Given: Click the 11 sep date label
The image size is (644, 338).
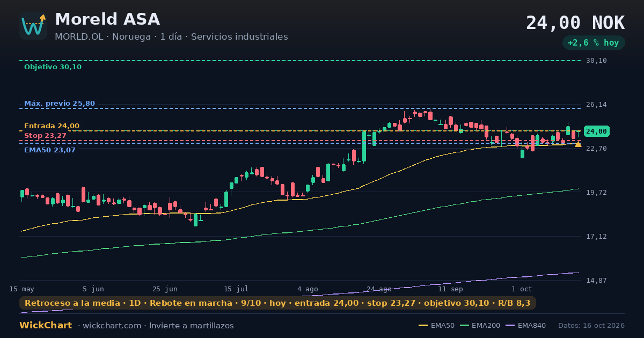Looking at the screenshot, I should (x=450, y=289).
